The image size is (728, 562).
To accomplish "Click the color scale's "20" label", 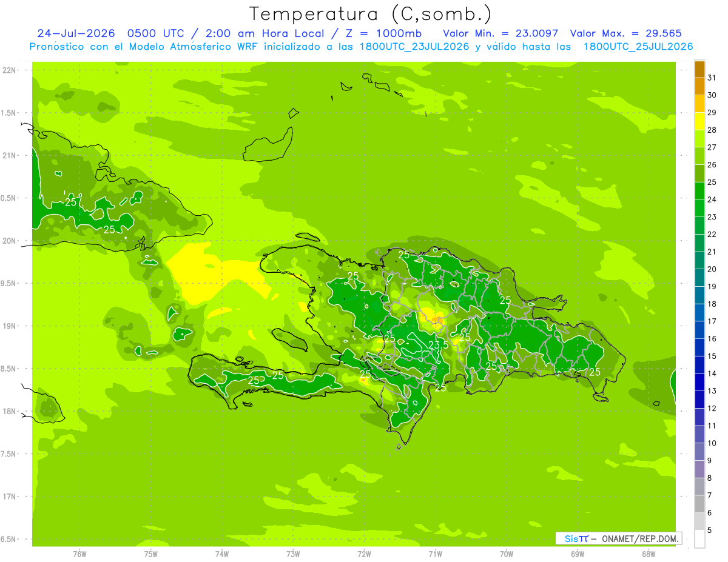I will 712,269.
